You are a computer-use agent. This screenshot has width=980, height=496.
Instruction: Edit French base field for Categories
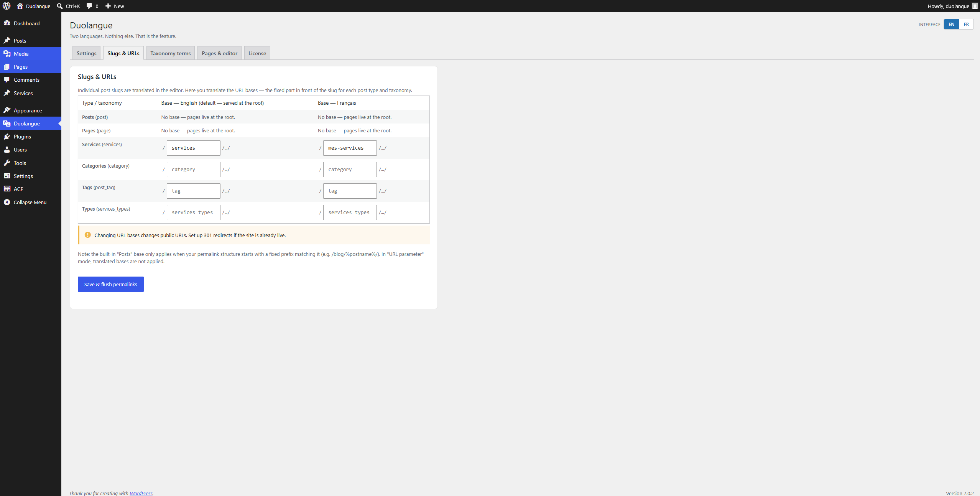coord(350,169)
